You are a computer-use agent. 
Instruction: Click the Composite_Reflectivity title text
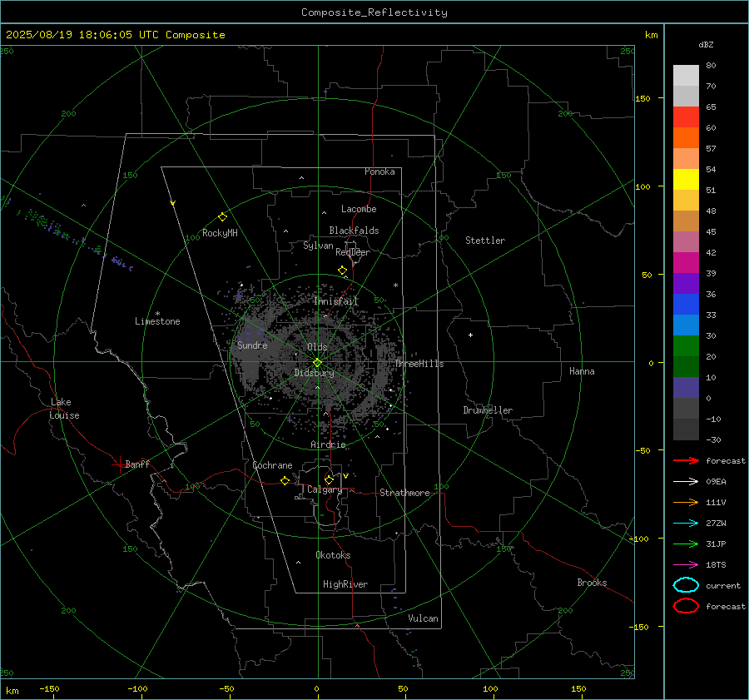[374, 12]
